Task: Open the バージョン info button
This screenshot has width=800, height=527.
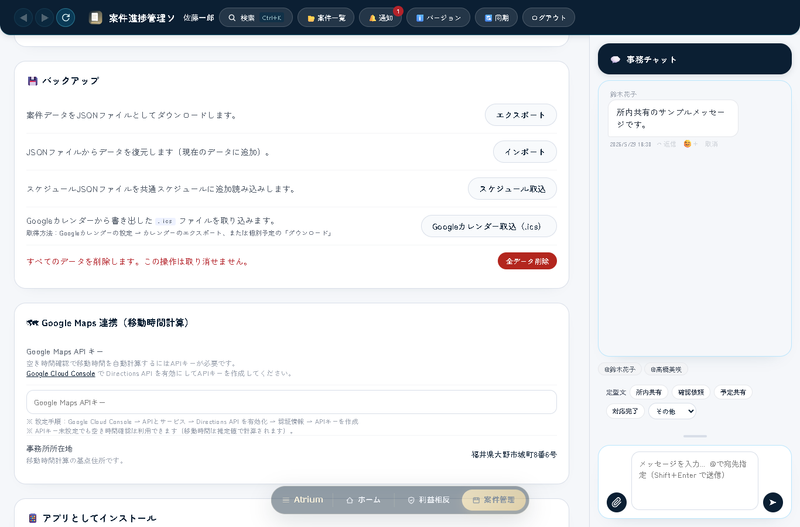Action: 438,18
